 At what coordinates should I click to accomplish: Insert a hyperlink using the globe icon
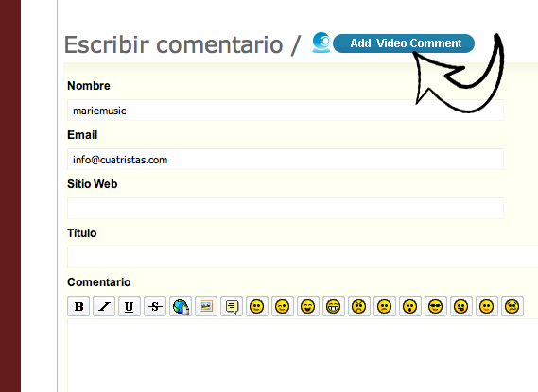click(x=181, y=306)
